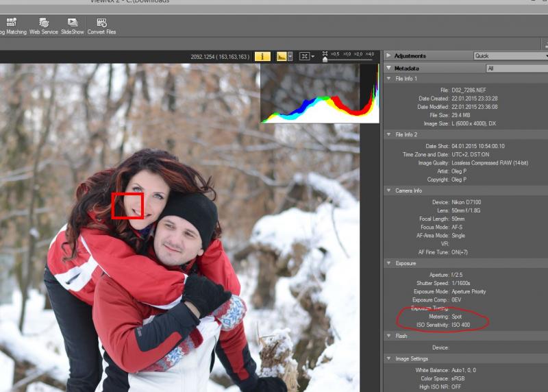Click Date Shot value 04.01.2015 10:54:00.10
The height and width of the screenshot is (392, 548).
click(477, 146)
